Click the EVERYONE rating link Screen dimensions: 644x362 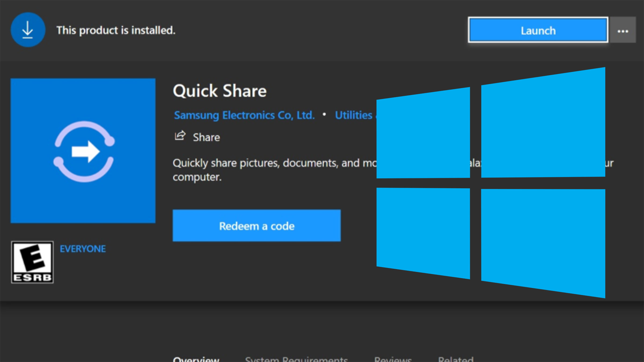tap(83, 249)
